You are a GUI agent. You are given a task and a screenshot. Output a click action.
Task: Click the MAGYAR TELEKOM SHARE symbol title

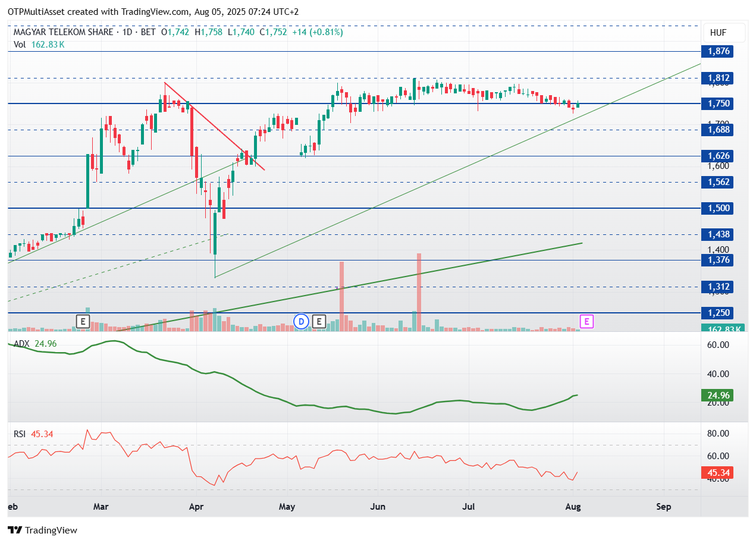64,32
